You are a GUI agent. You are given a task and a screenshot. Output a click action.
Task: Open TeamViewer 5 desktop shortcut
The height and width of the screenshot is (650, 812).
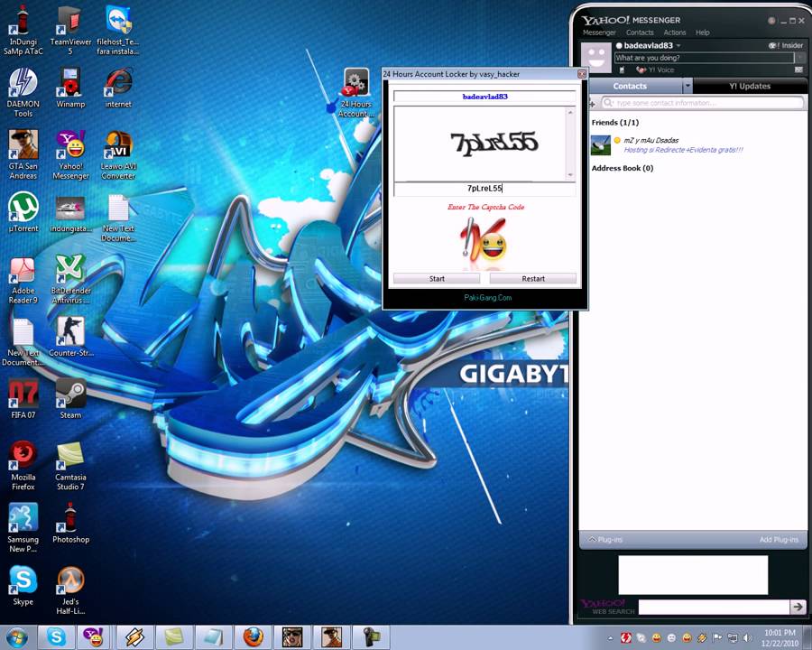pyautogui.click(x=70, y=30)
